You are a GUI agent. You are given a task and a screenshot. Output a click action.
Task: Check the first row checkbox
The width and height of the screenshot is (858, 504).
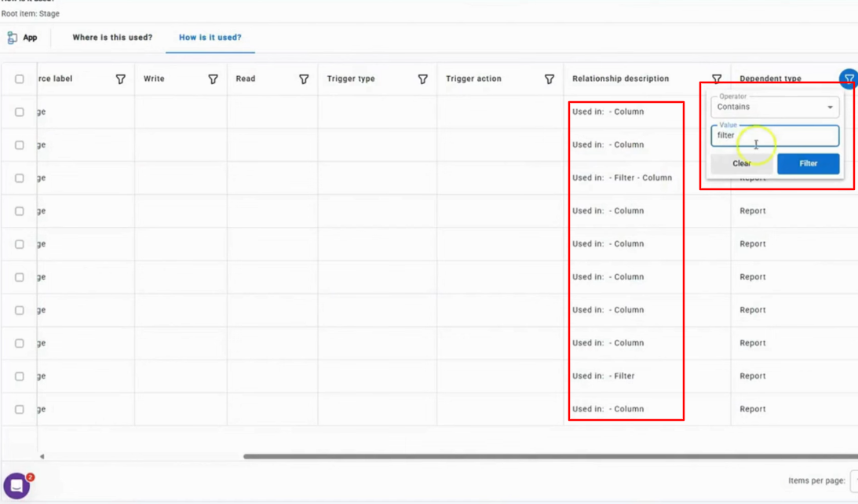click(x=20, y=112)
